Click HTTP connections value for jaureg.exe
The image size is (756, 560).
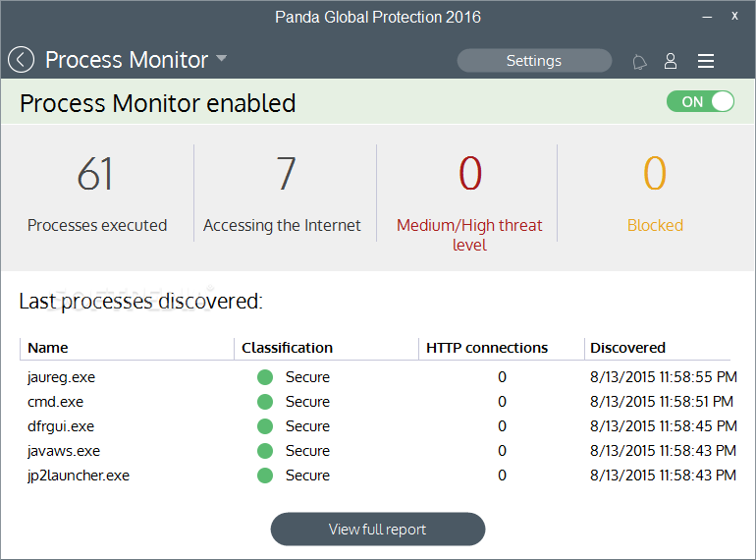tap(502, 377)
